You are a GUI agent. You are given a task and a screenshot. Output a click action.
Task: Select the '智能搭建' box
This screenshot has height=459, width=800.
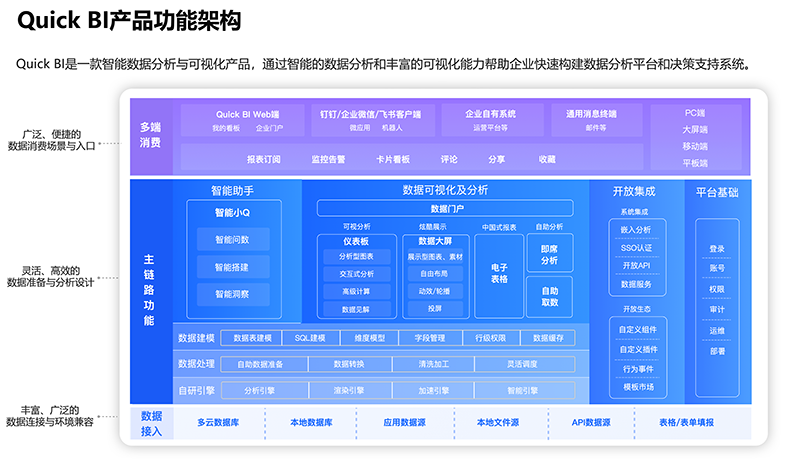click(233, 267)
